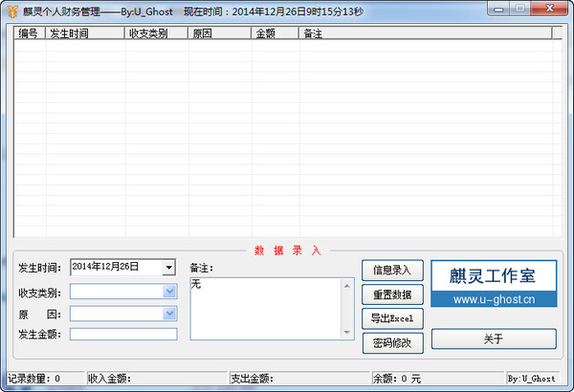Close the application window
Screen dimensions: 574x392
pyautogui.click(x=549, y=9)
